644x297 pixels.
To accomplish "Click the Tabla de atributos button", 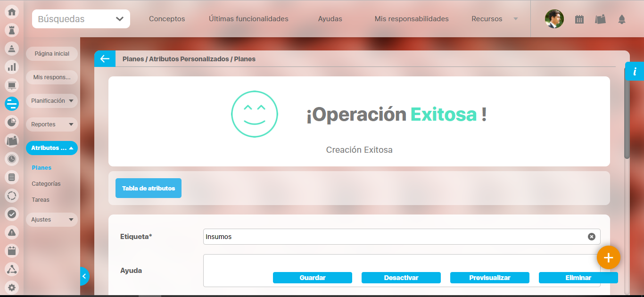I will (149, 188).
